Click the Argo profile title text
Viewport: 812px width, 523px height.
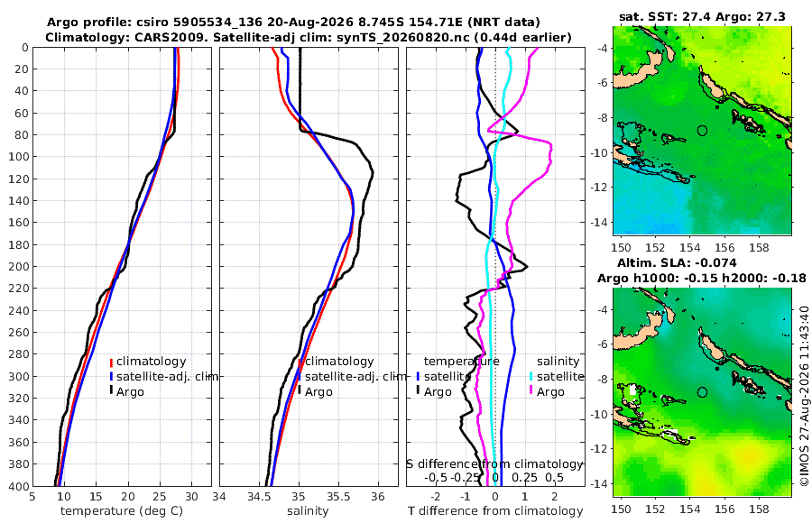[293, 23]
